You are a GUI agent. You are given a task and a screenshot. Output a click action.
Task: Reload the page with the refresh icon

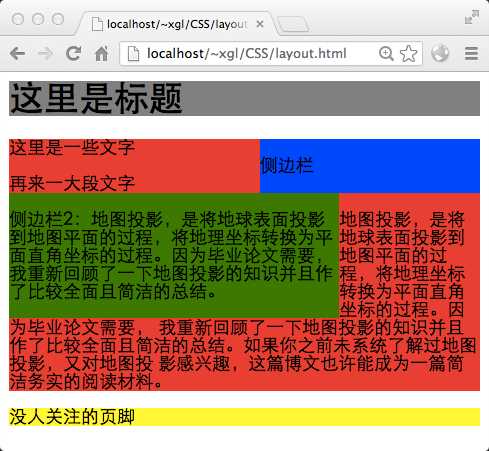coord(74,53)
